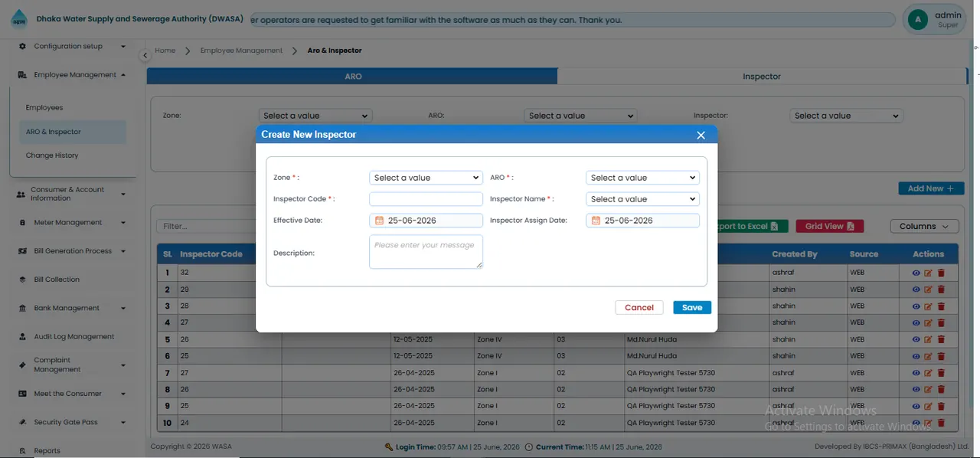View details of row 8 inspector

point(916,389)
